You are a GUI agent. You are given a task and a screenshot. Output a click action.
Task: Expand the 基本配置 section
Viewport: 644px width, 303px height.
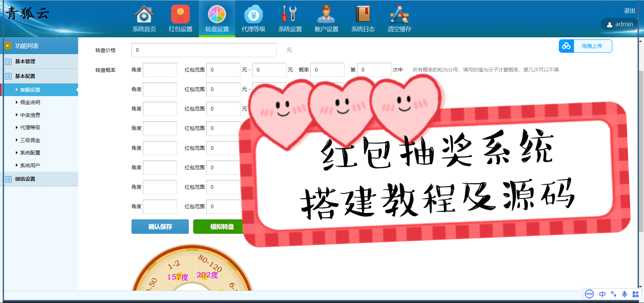tap(41, 76)
